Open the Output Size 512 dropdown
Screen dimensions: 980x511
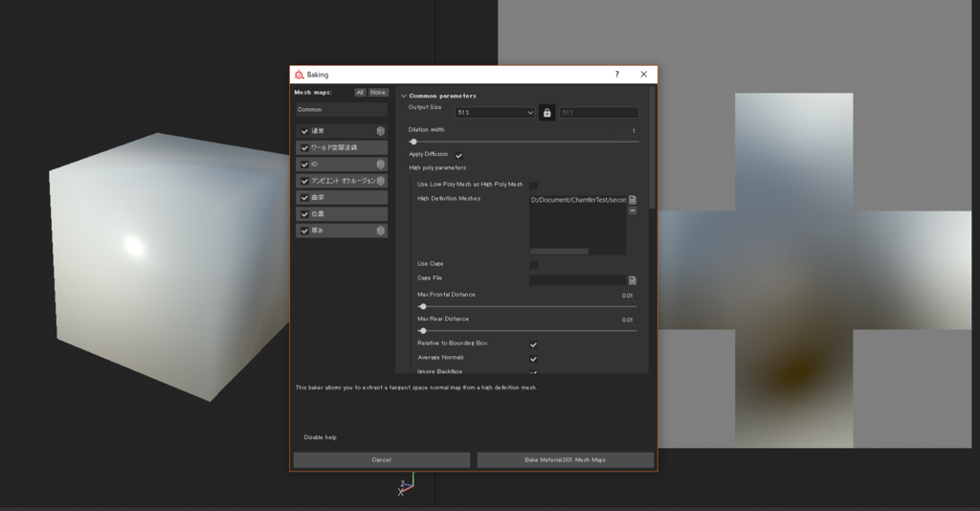click(x=495, y=113)
